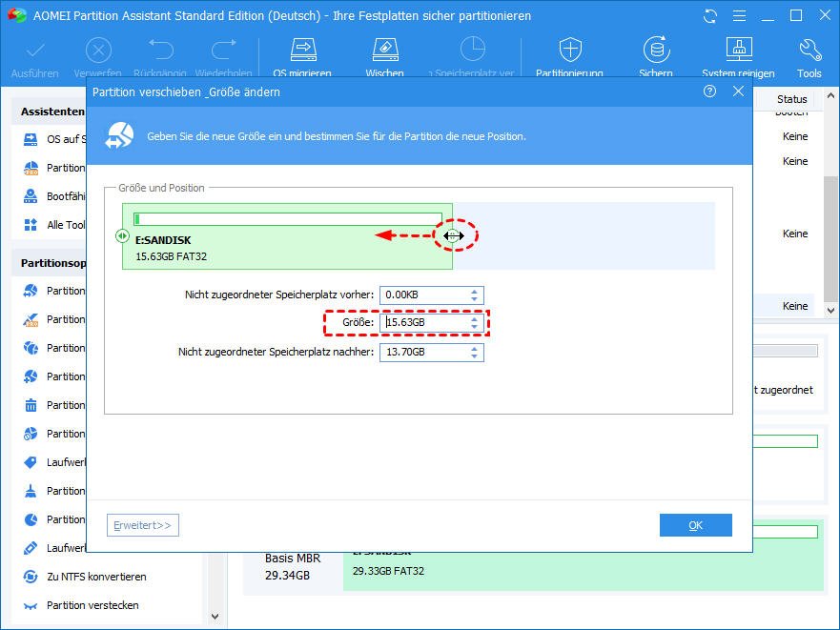Click the E:SANDISK partition usage bar
The height and width of the screenshot is (630, 840).
tap(288, 218)
